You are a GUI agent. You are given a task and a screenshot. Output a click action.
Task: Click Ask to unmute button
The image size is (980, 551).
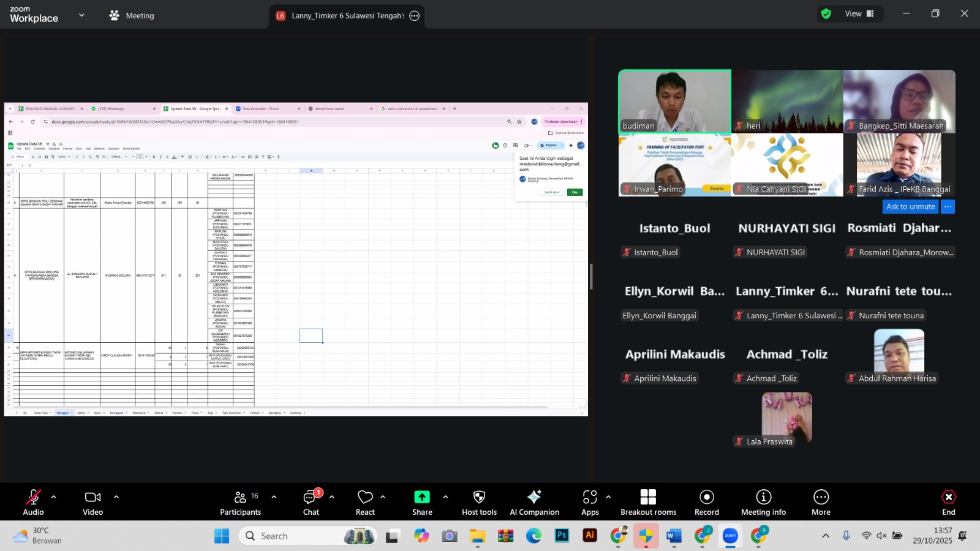click(x=910, y=207)
